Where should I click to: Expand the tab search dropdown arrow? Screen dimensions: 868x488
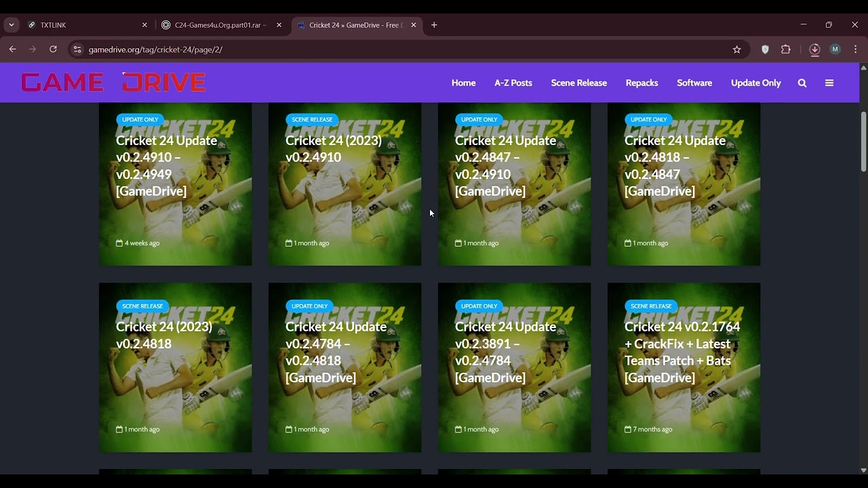[x=11, y=25]
